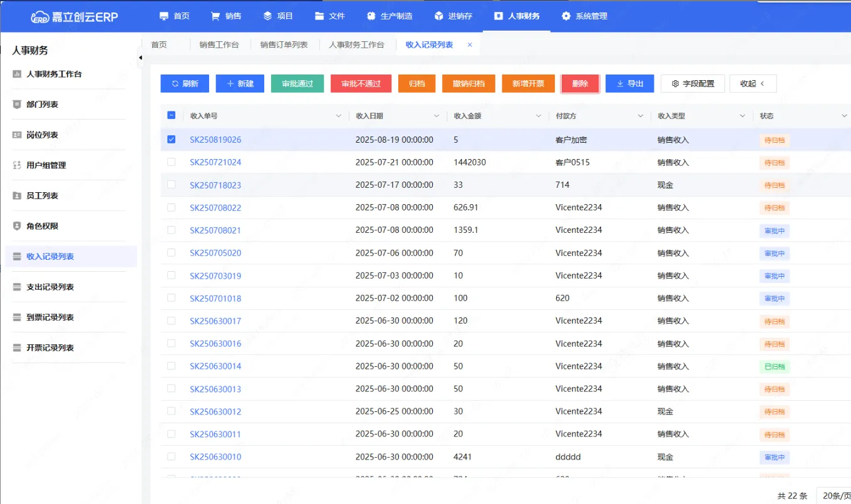851x504 pixels.
Task: Open the 20条/页 page size selector
Action: [x=835, y=495]
